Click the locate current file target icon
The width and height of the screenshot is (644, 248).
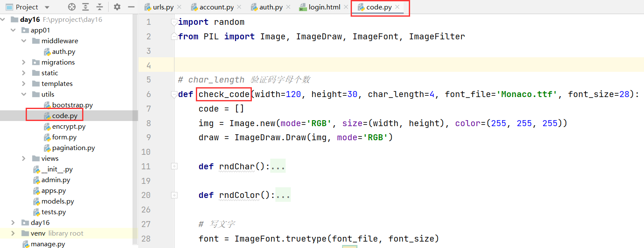(72, 7)
